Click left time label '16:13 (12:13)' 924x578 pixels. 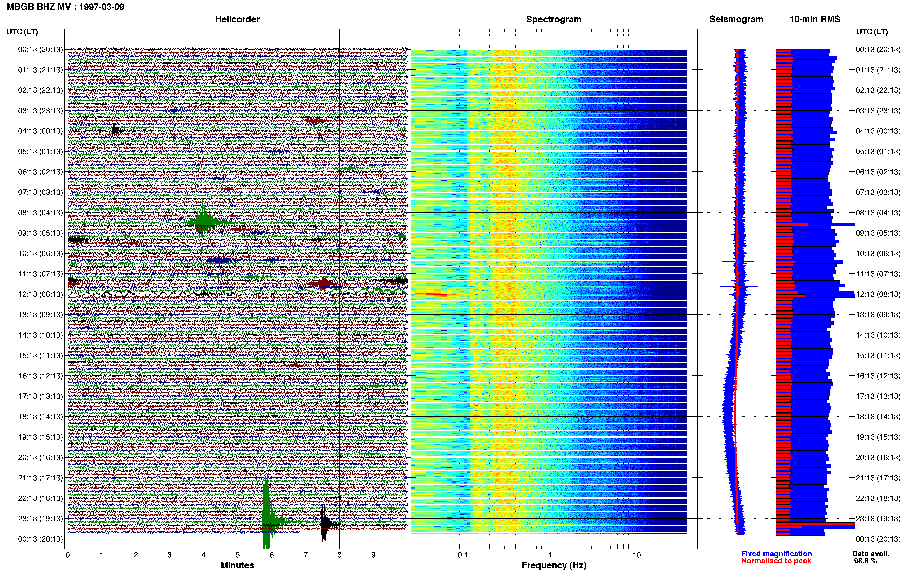(x=41, y=376)
